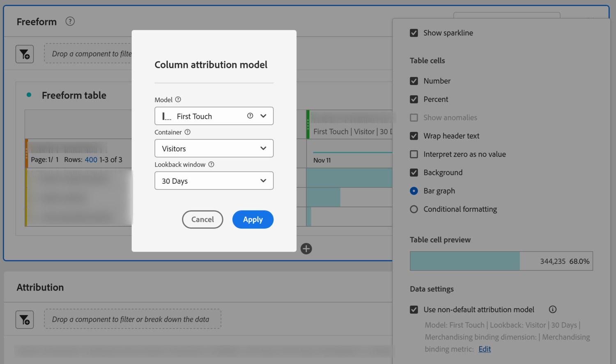The image size is (616, 364).
Task: Click Freeform drop component filter zone
Action: (x=88, y=53)
